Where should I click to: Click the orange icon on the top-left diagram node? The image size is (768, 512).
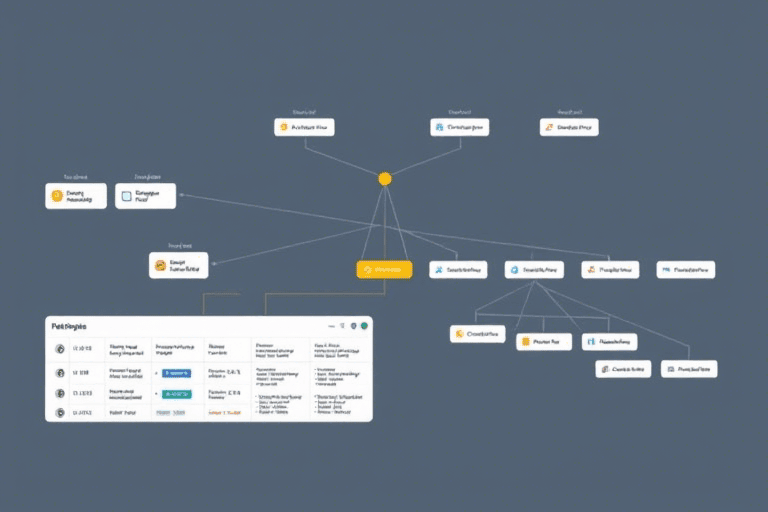pos(284,127)
